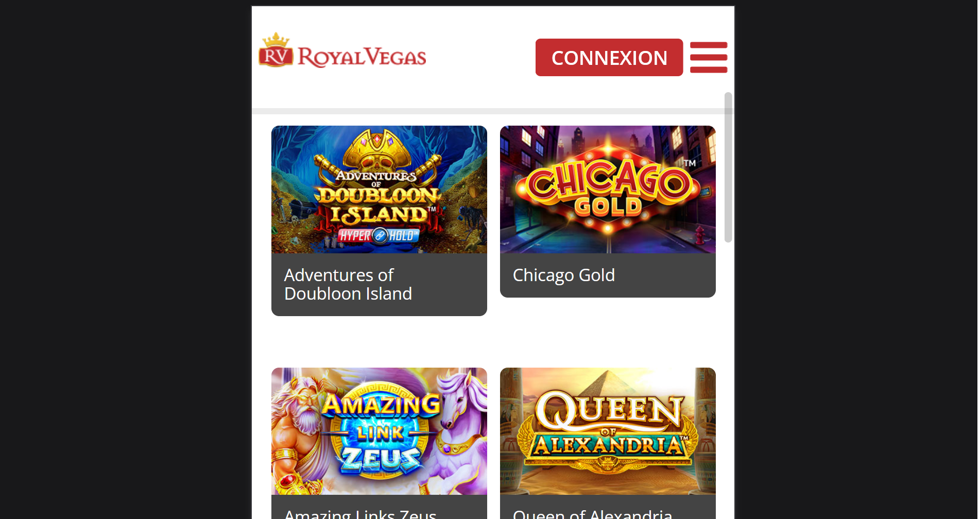The height and width of the screenshot is (519, 980).
Task: Open the Chicago Gold title link
Action: pos(564,275)
